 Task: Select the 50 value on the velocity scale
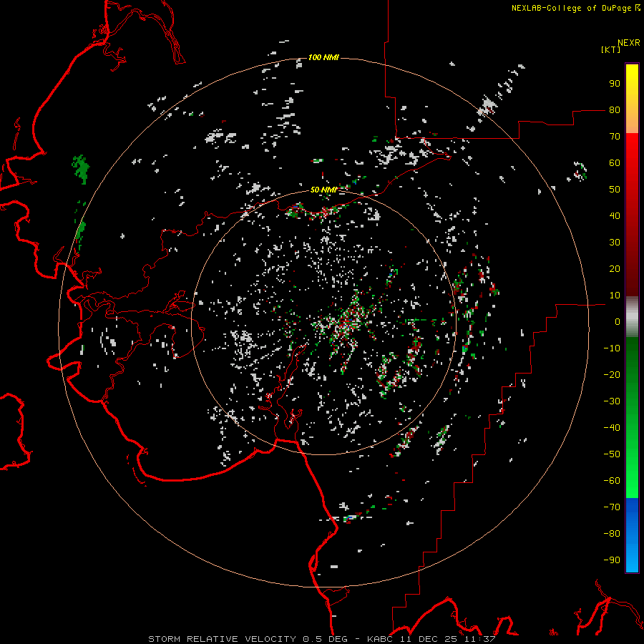tap(615, 190)
